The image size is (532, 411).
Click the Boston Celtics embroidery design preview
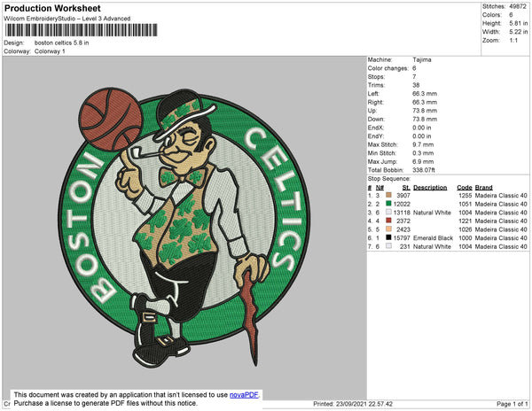(x=184, y=228)
